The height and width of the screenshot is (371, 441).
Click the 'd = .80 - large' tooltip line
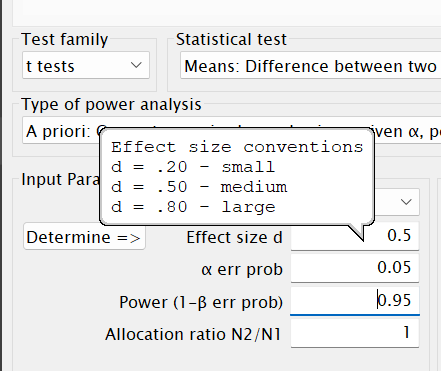pyautogui.click(x=193, y=207)
